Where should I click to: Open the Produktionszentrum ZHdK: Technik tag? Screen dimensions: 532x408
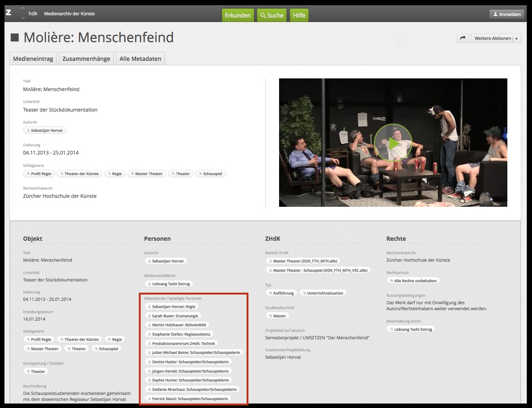tap(181, 343)
